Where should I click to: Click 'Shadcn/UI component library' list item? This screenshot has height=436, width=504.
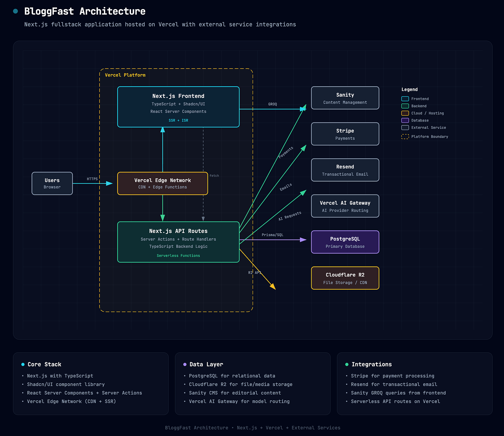click(66, 384)
